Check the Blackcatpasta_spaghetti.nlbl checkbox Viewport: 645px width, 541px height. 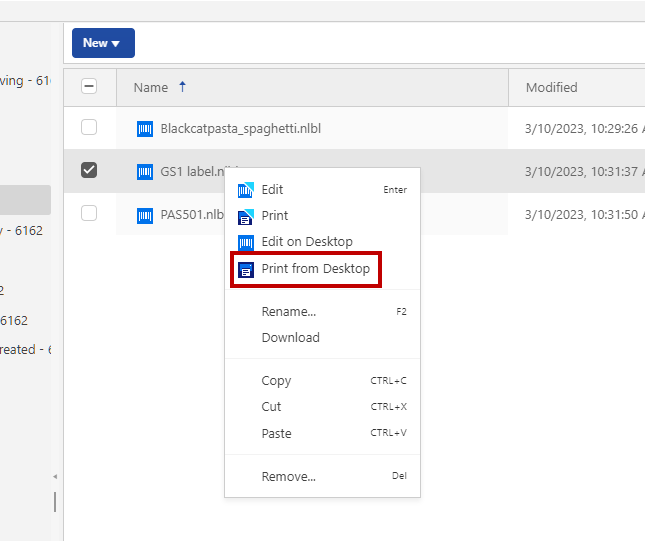tap(89, 127)
